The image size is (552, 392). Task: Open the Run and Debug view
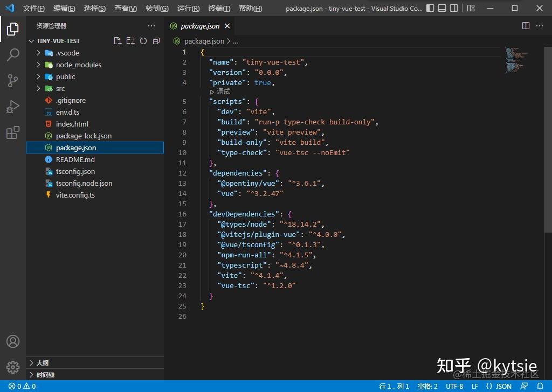[x=13, y=107]
